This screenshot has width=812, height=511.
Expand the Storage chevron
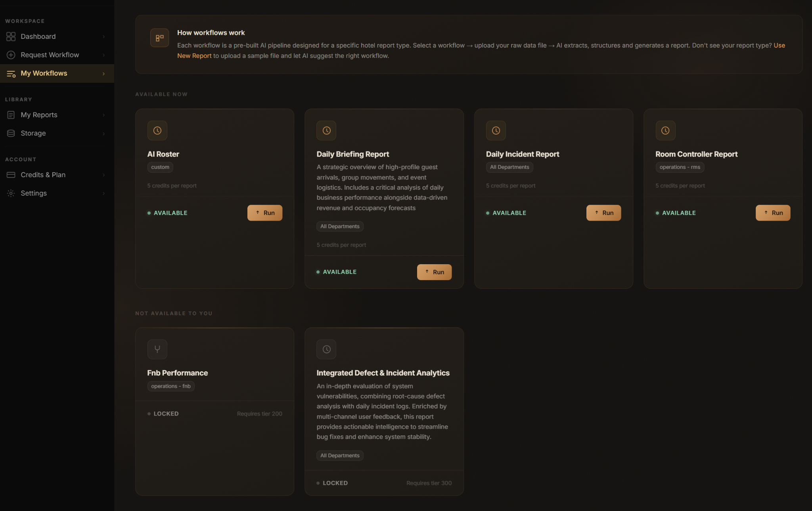pos(104,133)
